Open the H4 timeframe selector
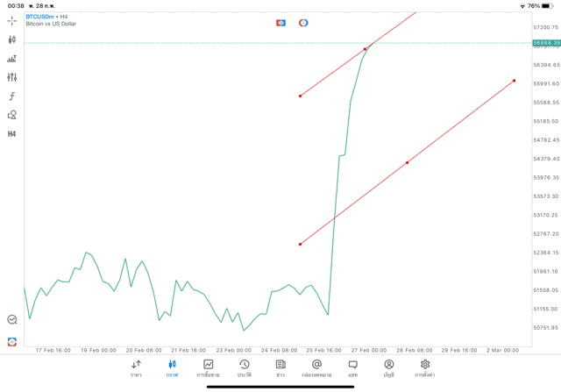This screenshot has height=392, width=561. (x=12, y=134)
